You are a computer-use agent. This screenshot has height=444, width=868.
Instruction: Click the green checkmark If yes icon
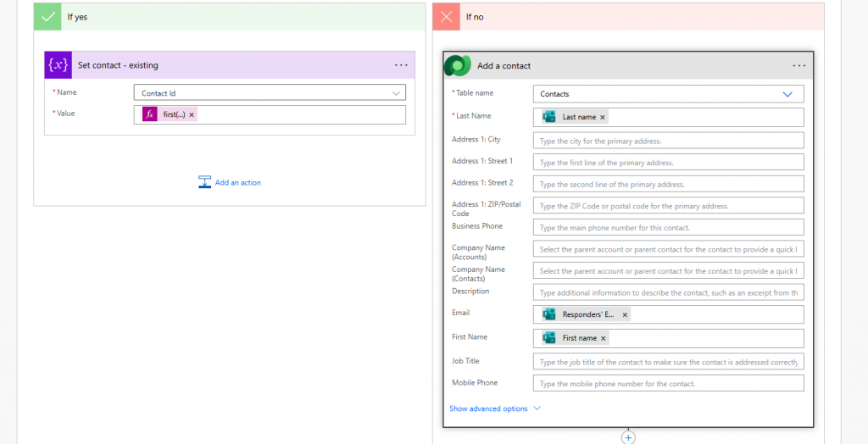pyautogui.click(x=47, y=16)
